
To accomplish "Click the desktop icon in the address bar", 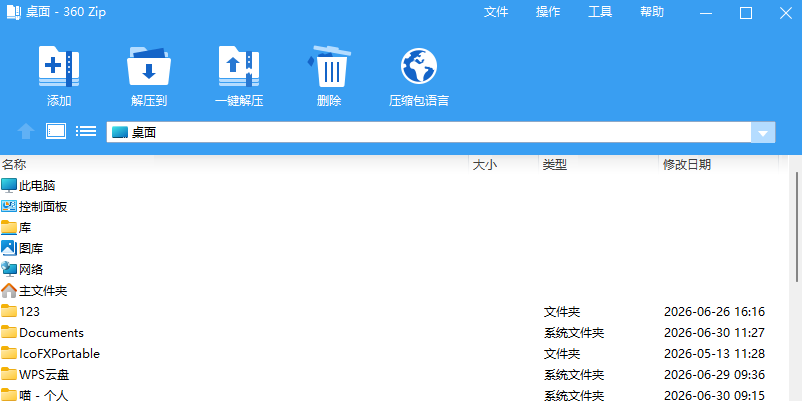I will 120,132.
